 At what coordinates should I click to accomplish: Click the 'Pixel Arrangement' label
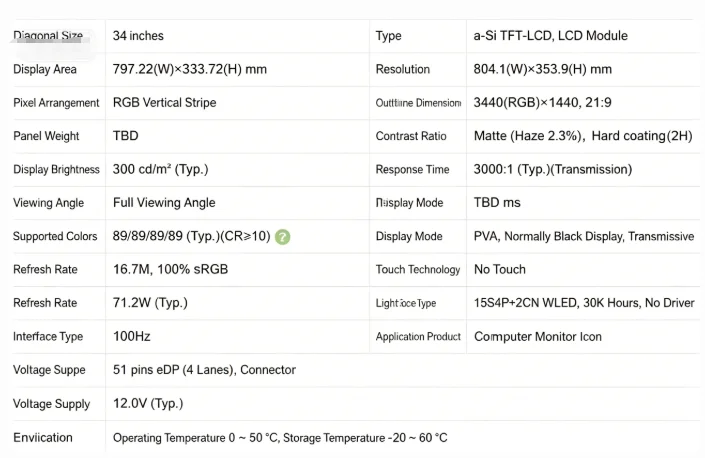pyautogui.click(x=56, y=103)
